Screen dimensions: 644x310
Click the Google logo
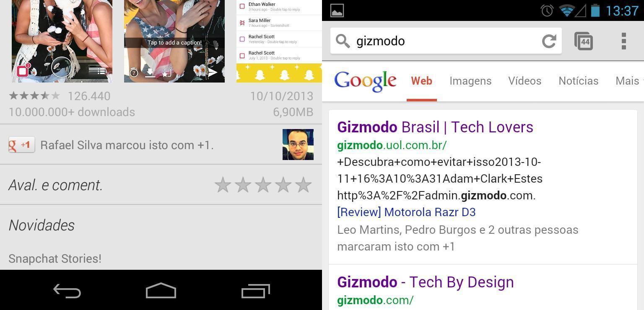tap(365, 81)
